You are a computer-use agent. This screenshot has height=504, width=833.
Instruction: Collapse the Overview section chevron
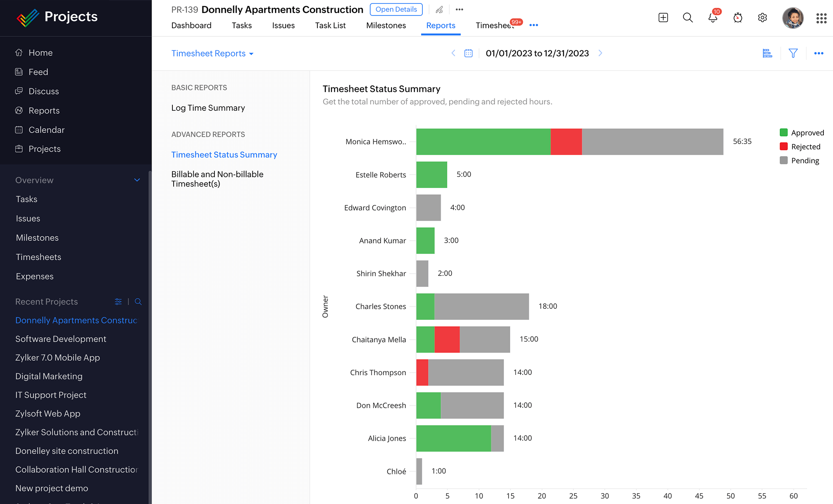pyautogui.click(x=137, y=180)
